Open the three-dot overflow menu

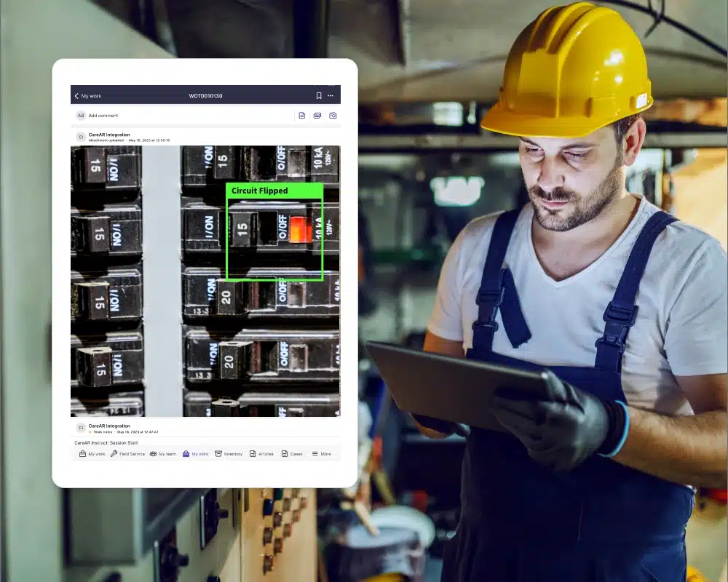click(x=330, y=95)
